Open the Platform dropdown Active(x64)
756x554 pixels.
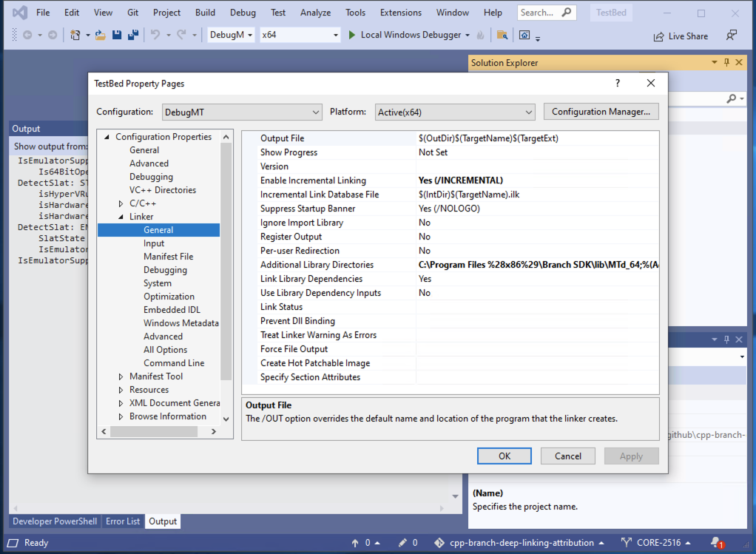coord(455,112)
